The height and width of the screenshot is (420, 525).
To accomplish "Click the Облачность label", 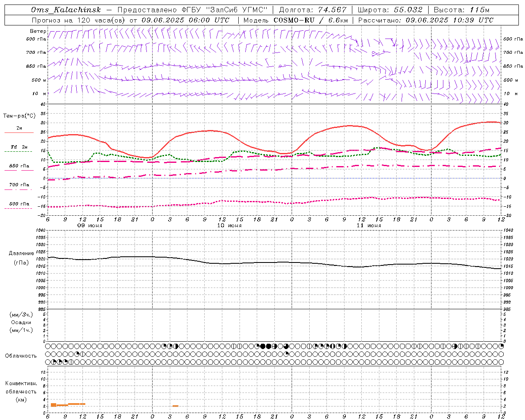I will pyautogui.click(x=21, y=356).
